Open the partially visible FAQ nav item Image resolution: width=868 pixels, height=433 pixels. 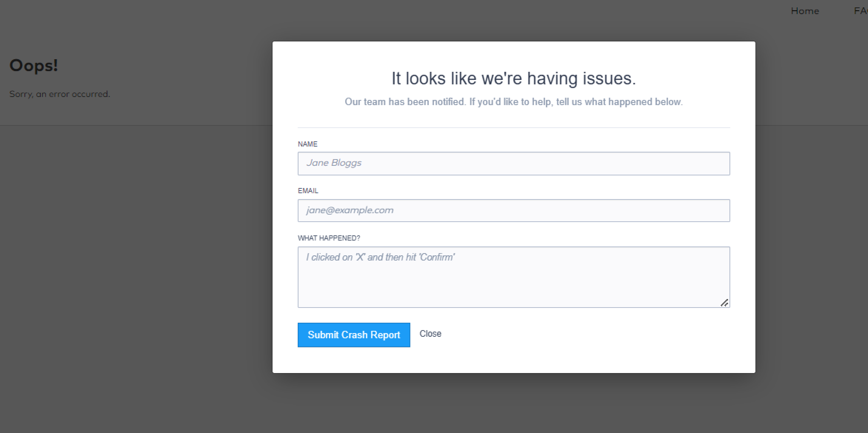coord(861,11)
